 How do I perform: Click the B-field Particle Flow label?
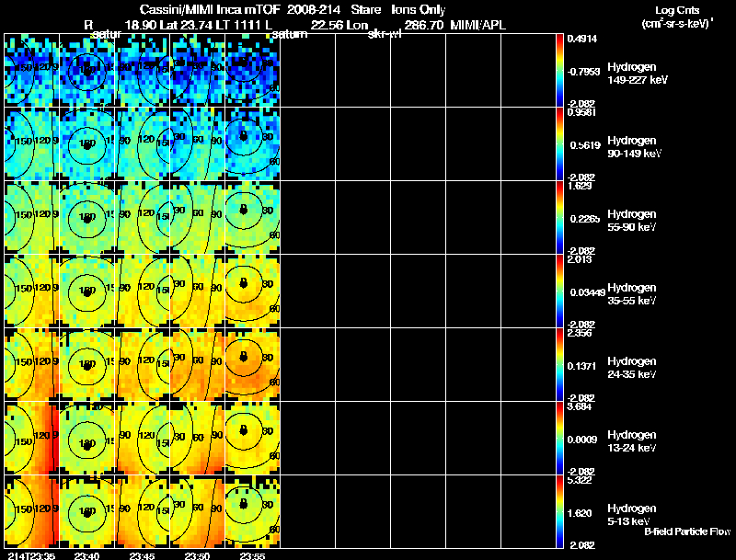pyautogui.click(x=686, y=531)
